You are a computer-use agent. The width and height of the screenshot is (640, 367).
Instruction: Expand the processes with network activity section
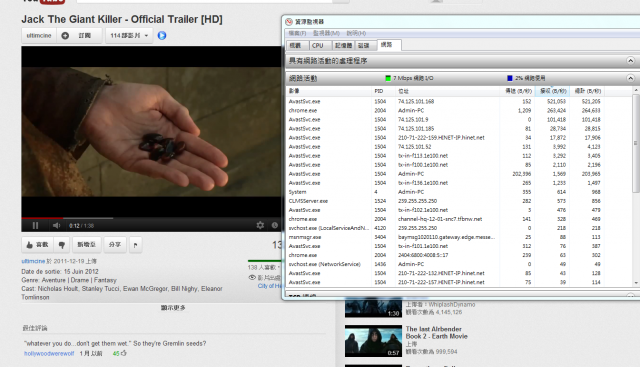click(630, 61)
